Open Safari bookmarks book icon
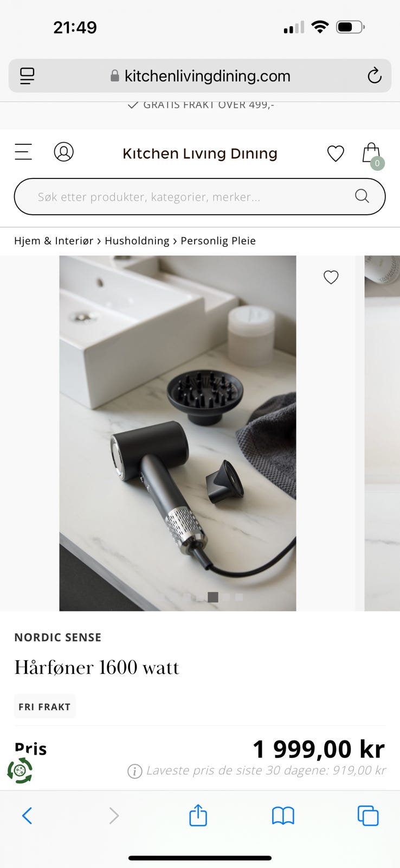Image resolution: width=400 pixels, height=868 pixels. click(x=283, y=815)
